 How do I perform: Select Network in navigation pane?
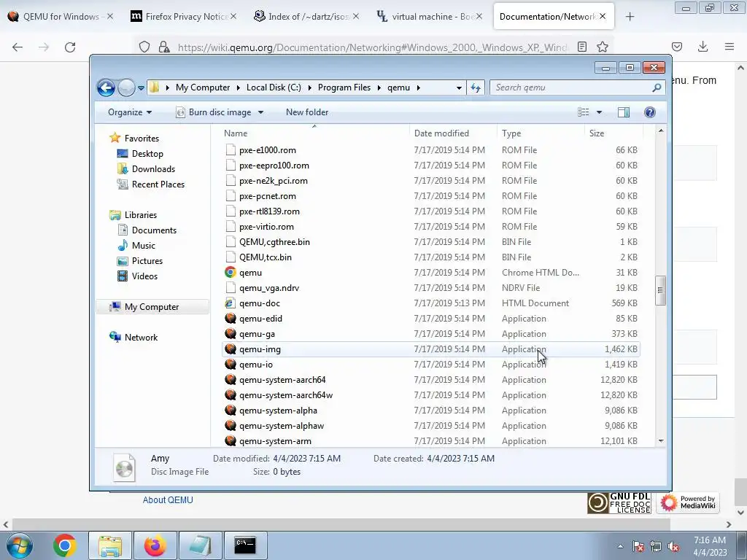point(141,338)
